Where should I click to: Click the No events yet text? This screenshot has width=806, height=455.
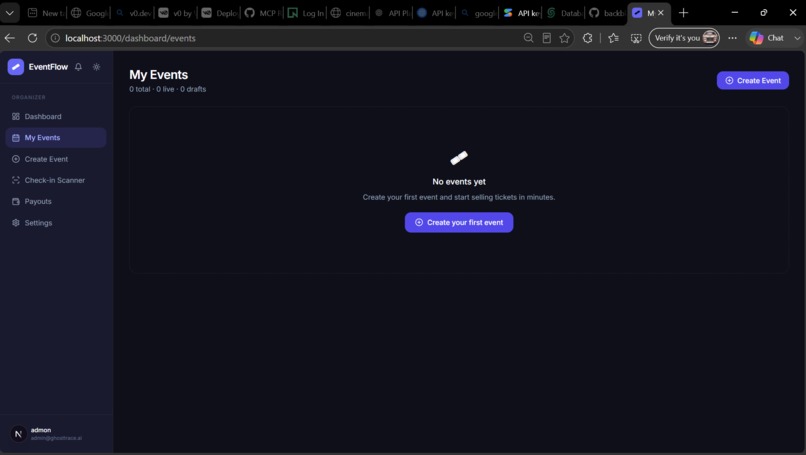(x=459, y=181)
